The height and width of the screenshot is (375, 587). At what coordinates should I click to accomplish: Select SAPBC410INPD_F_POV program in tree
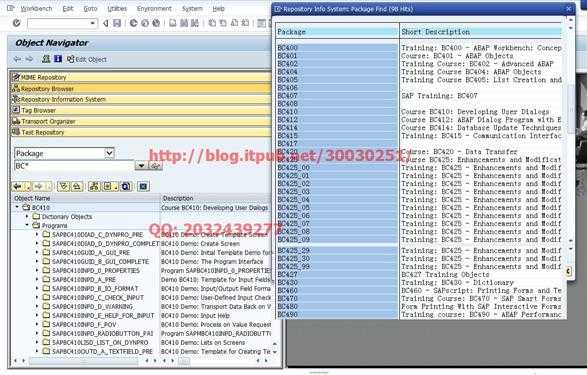pos(84,324)
